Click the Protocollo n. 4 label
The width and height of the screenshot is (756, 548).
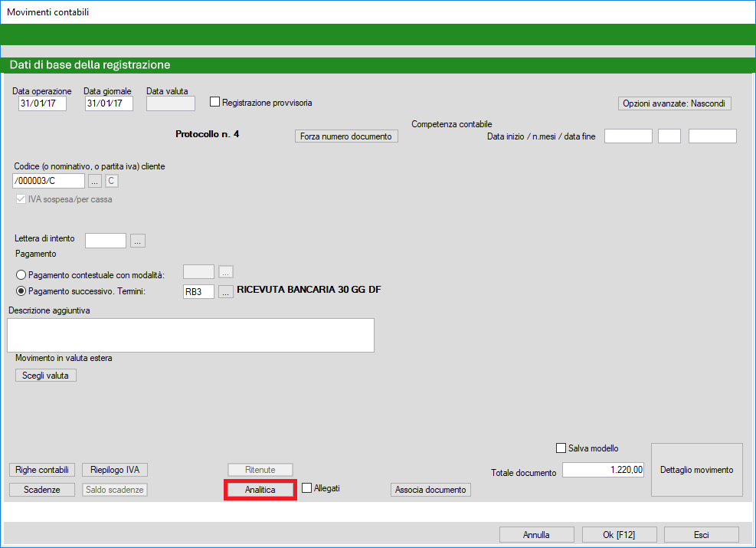(x=208, y=134)
